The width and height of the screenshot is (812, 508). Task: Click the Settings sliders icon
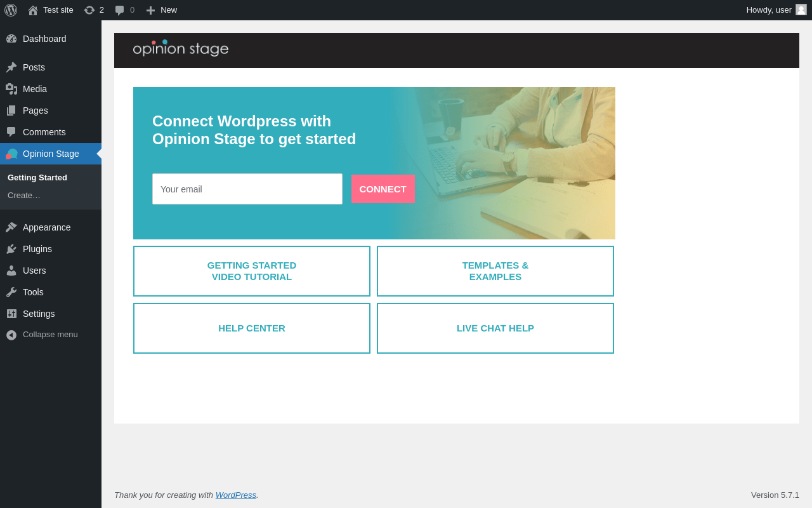pyautogui.click(x=11, y=314)
